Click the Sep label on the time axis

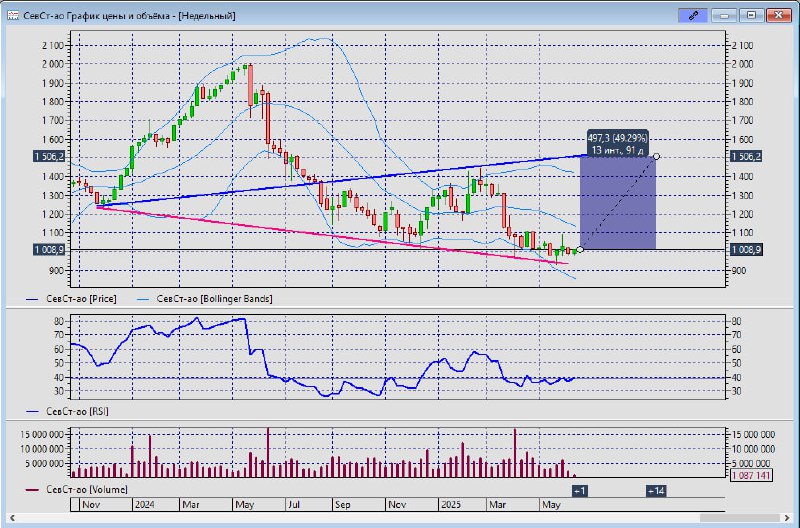[342, 505]
